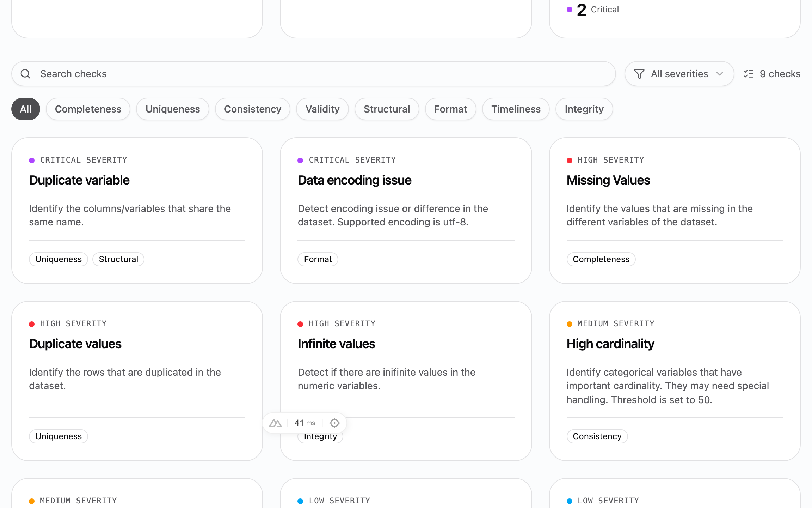Open the All severities dropdown
Image resolution: width=812 pixels, height=508 pixels.
click(679, 74)
